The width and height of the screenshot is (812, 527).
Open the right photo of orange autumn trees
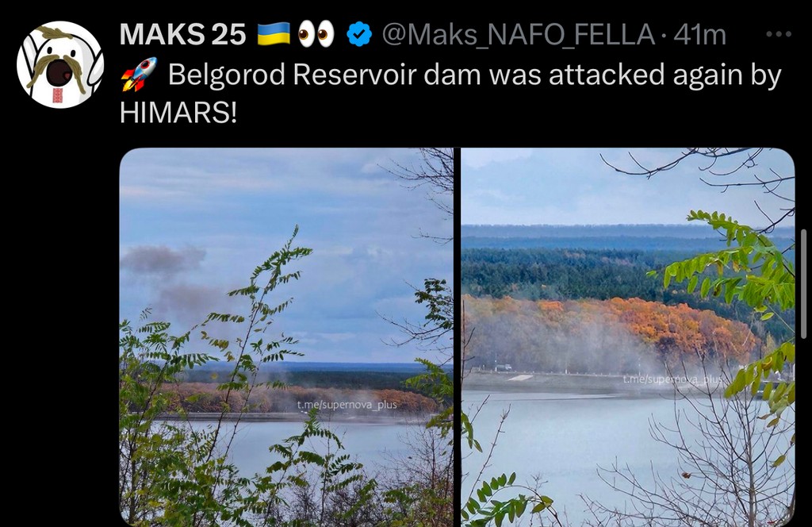pyautogui.click(x=628, y=337)
